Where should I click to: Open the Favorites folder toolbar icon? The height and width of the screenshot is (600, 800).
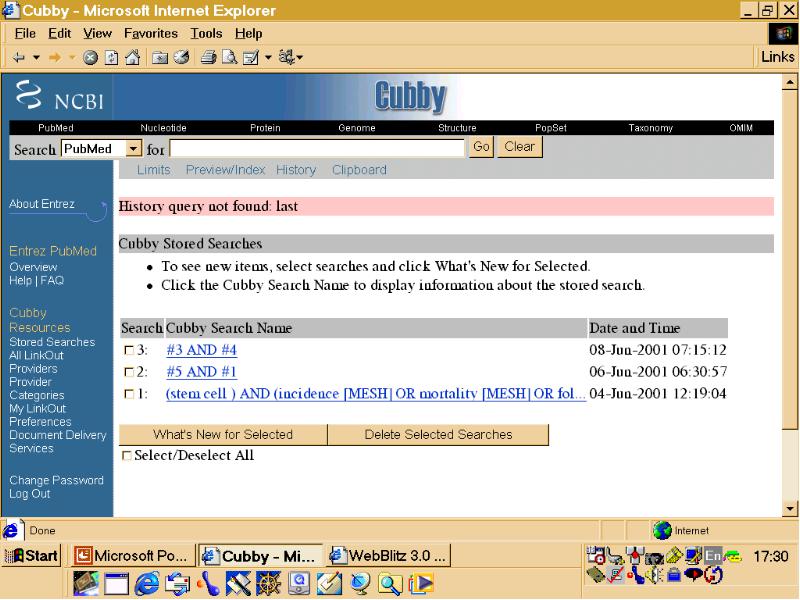[x=160, y=58]
